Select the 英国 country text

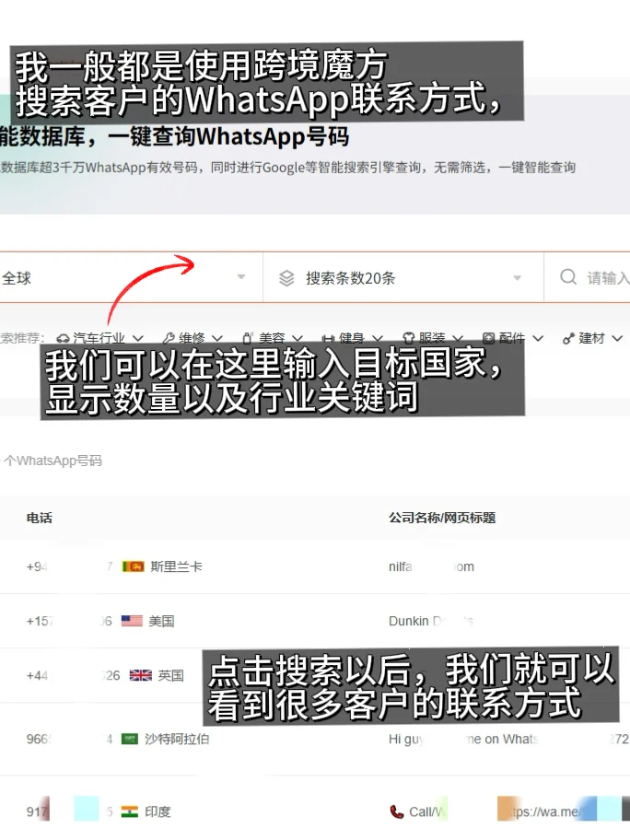point(170,675)
